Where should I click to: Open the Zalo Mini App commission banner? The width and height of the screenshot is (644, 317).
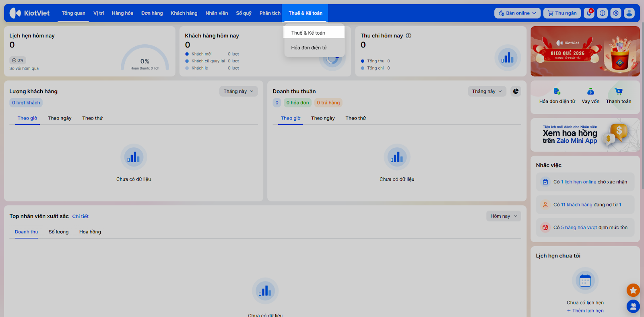click(585, 135)
